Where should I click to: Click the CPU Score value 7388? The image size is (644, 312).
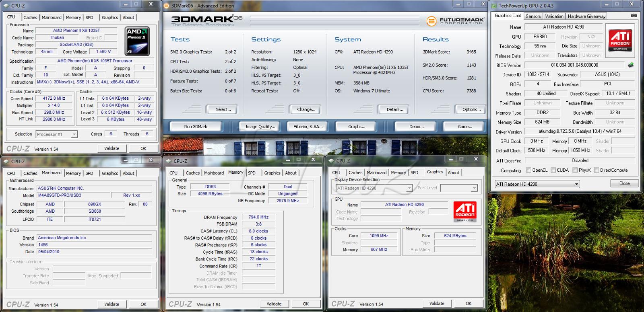pos(471,91)
